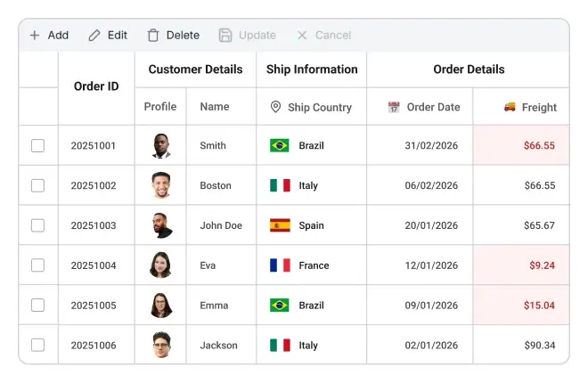Click the Italy flag in Boston's row
588x383 pixels.
[x=280, y=185]
